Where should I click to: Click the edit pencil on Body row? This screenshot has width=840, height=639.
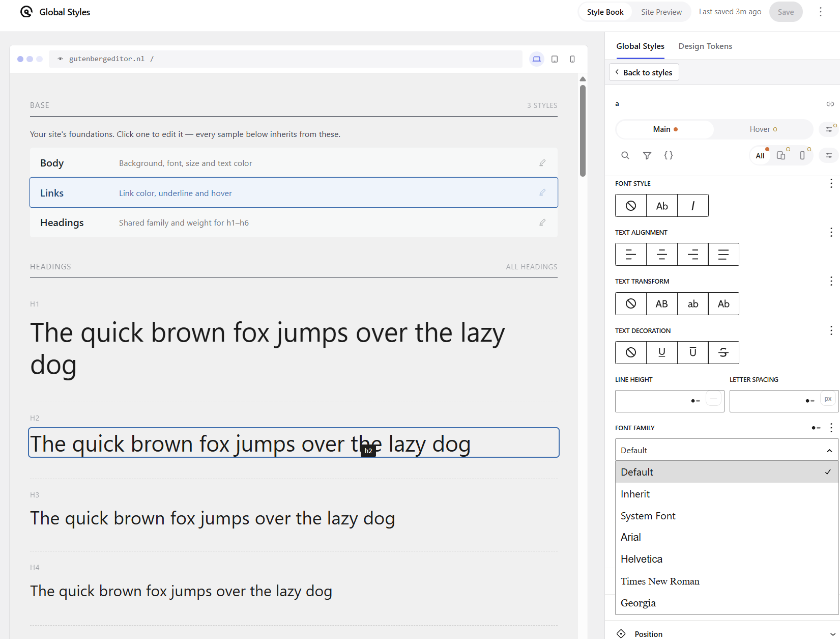tap(542, 163)
